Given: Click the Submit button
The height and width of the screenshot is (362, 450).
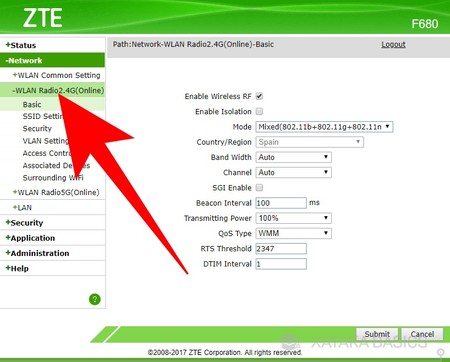Looking at the screenshot, I should (x=377, y=334).
